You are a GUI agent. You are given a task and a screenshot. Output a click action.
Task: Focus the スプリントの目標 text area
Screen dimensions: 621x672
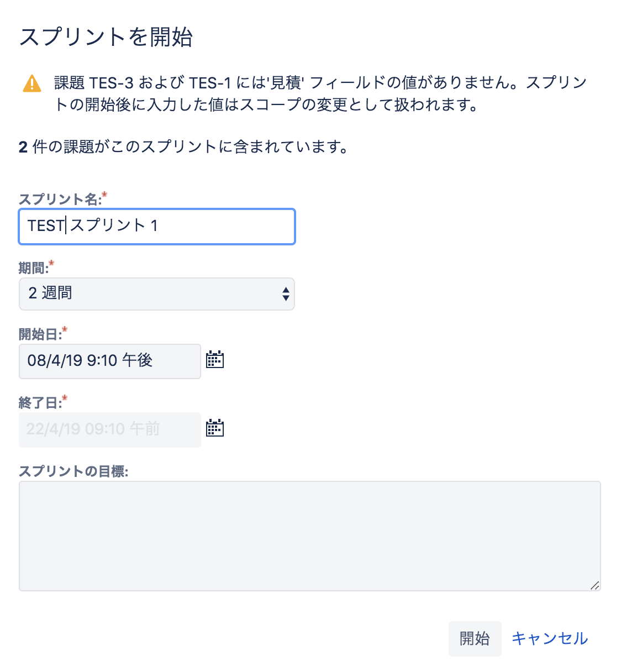[x=309, y=535]
